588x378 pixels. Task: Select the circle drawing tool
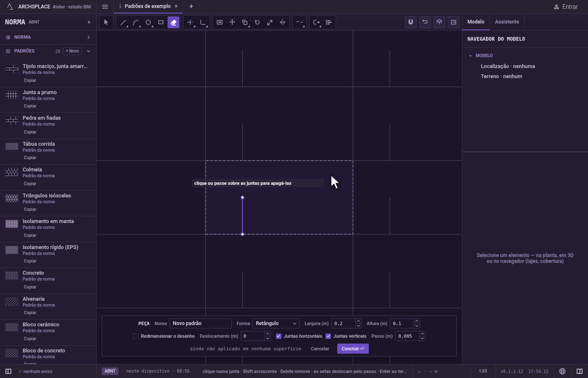[x=148, y=22]
